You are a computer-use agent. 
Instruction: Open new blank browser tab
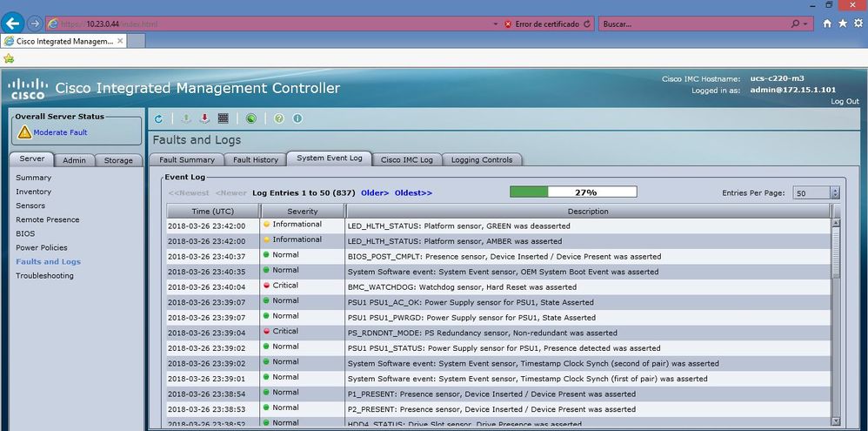point(137,41)
